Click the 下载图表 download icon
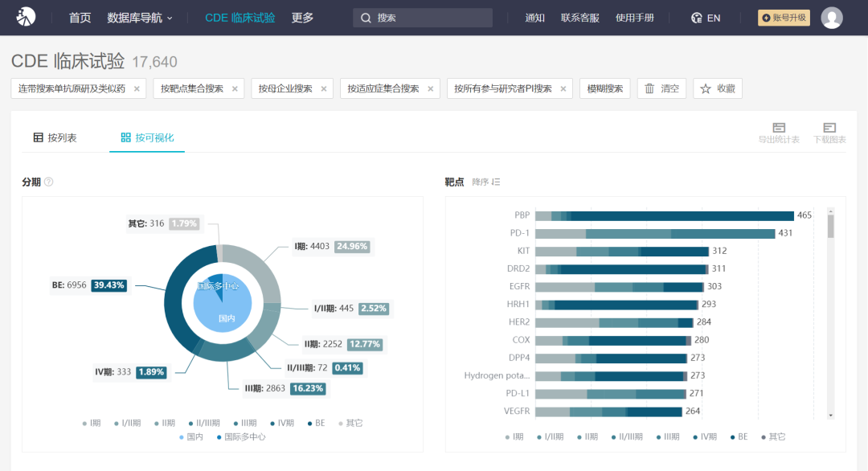The height and width of the screenshot is (471, 868). click(x=829, y=128)
